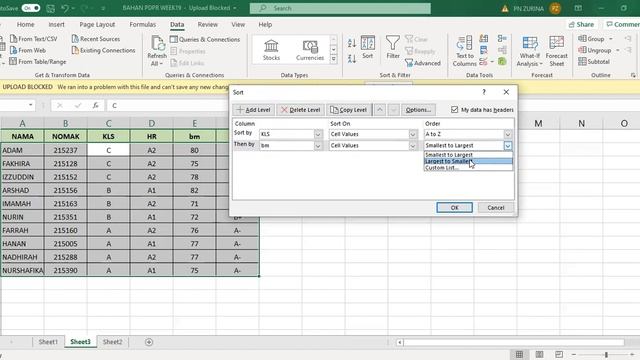
Task: Click From Text/CSV import
Action: click(x=33, y=39)
